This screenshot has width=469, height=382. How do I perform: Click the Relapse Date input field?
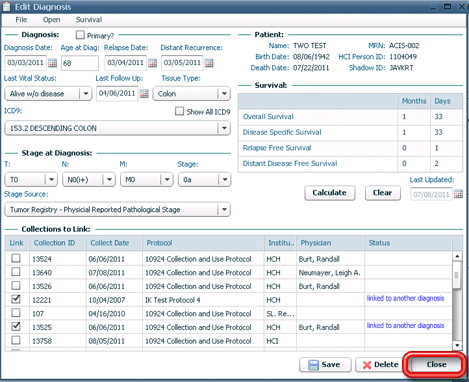(126, 63)
